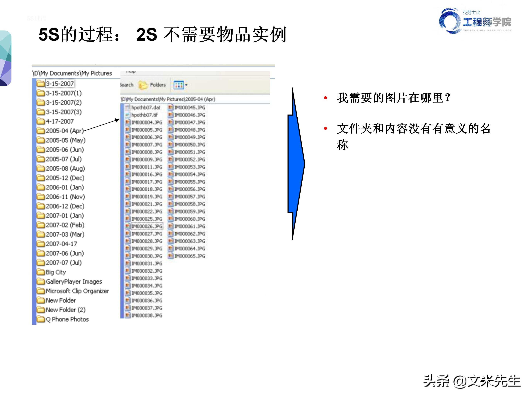Open the IM000065.JPG image

[x=190, y=256]
